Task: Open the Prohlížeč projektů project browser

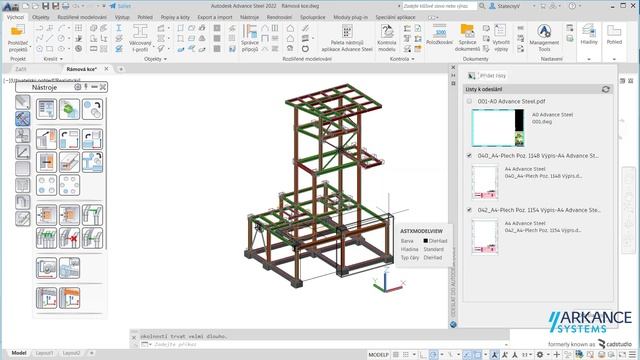Action: click(18, 38)
